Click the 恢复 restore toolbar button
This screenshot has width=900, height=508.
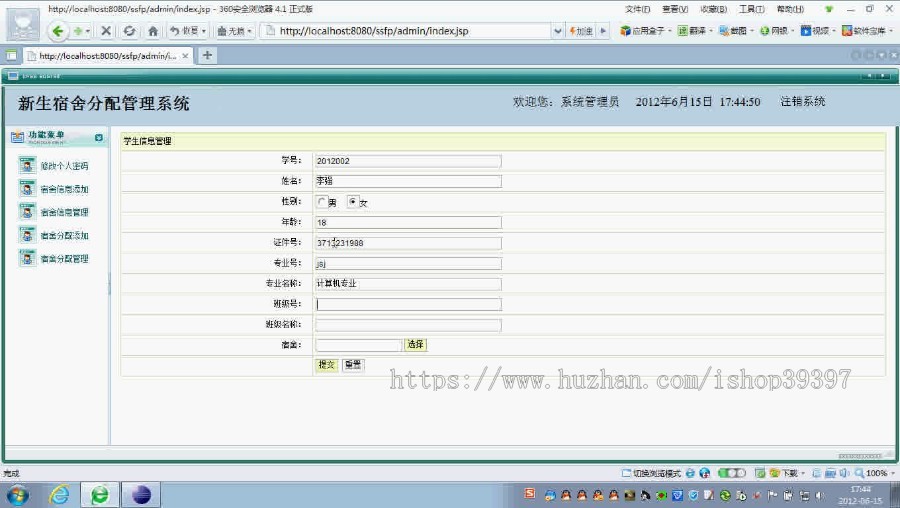point(187,31)
